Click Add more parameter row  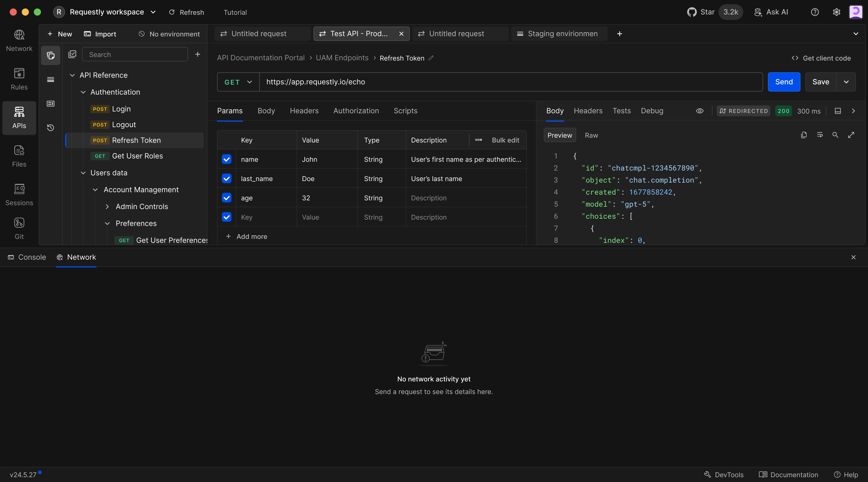coord(246,236)
